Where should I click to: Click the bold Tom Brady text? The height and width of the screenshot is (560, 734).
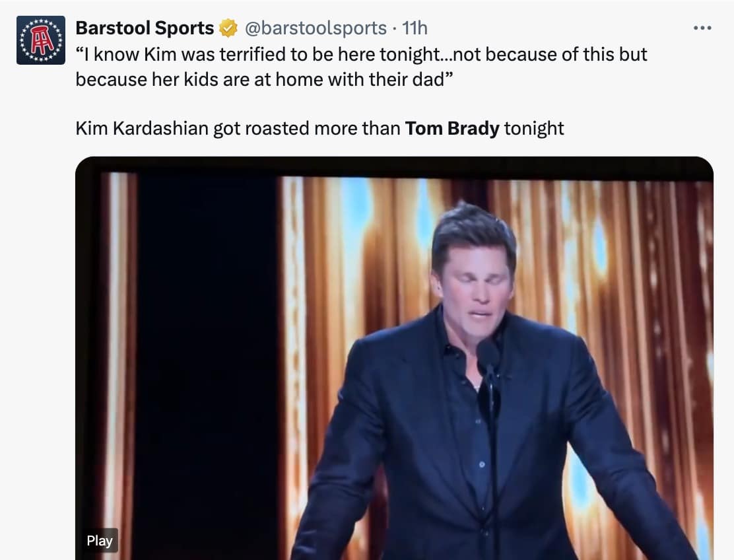click(x=452, y=128)
